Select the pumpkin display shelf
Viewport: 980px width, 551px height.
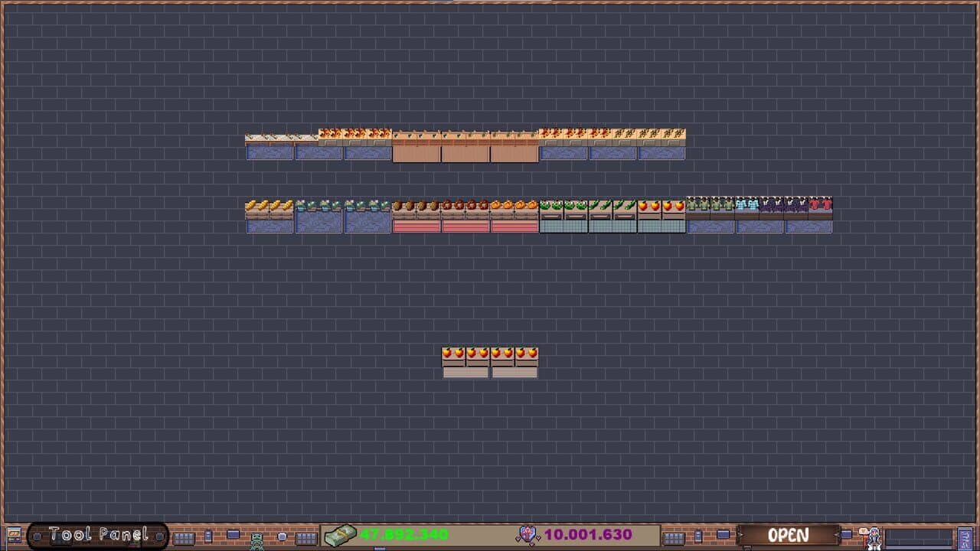click(x=514, y=216)
